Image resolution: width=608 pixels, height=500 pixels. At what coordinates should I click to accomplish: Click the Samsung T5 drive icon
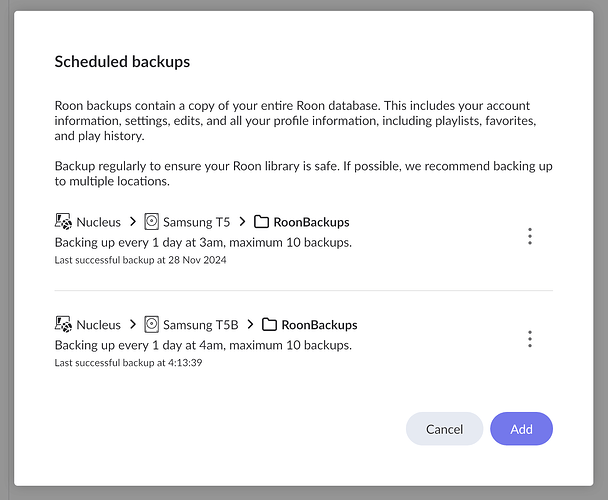pyautogui.click(x=152, y=221)
